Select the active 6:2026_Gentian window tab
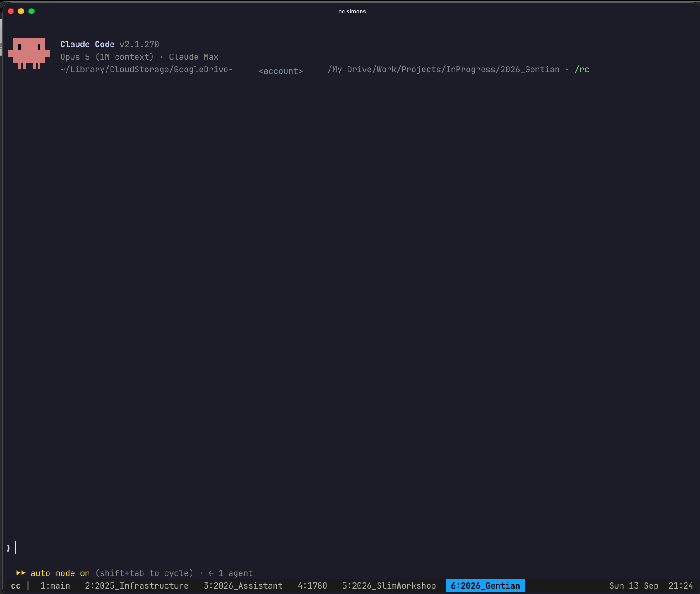The width and height of the screenshot is (700, 594). click(486, 585)
